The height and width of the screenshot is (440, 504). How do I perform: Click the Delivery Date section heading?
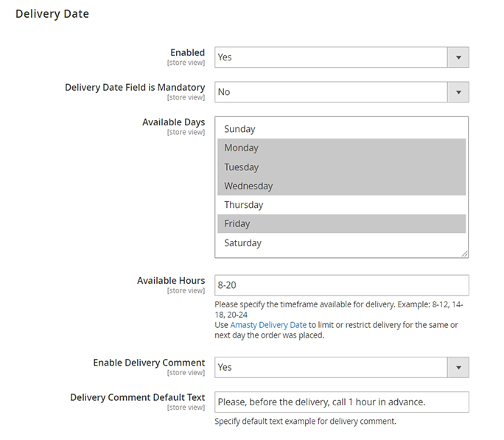[x=52, y=14]
